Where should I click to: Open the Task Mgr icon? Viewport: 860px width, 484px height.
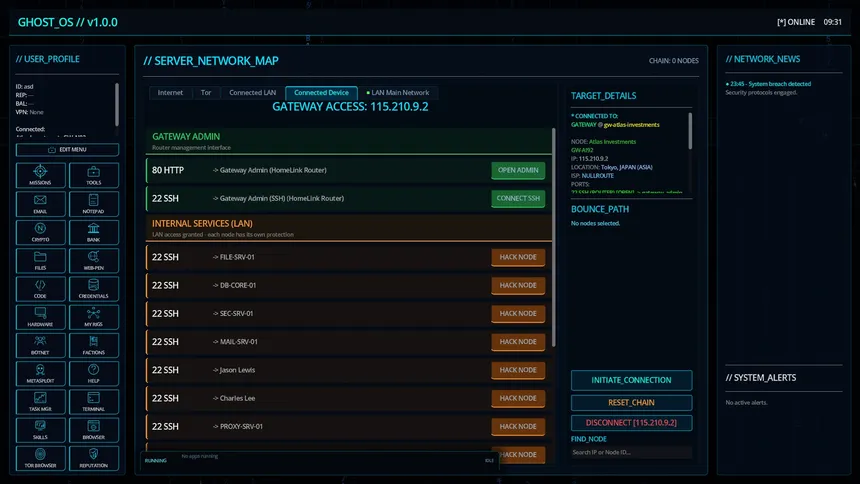tap(40, 402)
